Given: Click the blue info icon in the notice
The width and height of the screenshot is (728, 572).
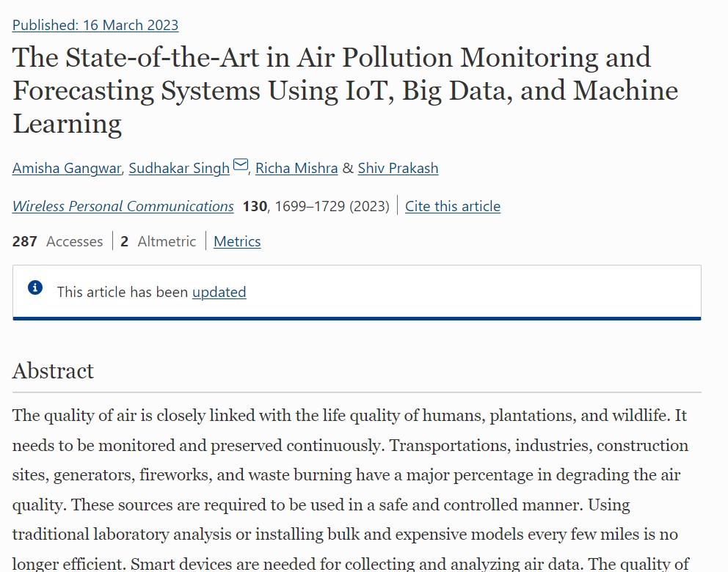Looking at the screenshot, I should tap(35, 287).
